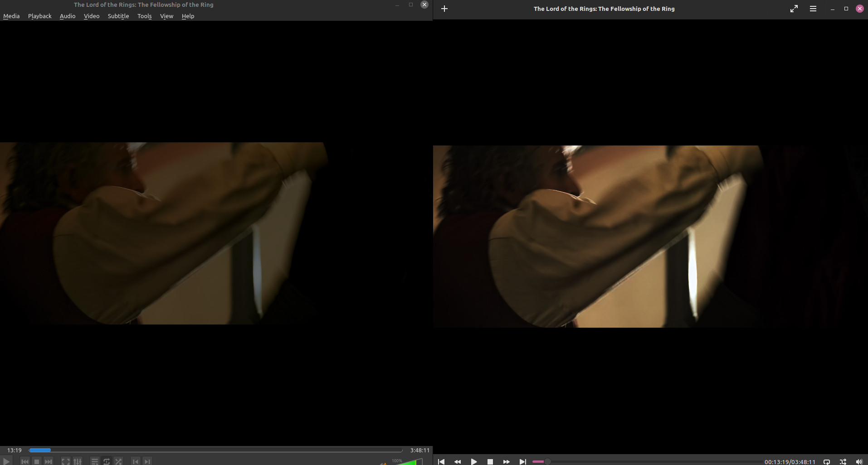Open the Audio menu in VLC

point(68,16)
